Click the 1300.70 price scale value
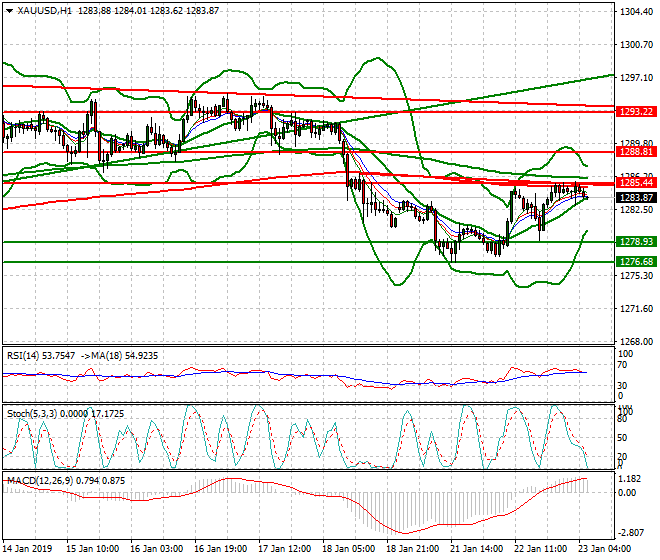 coord(637,45)
